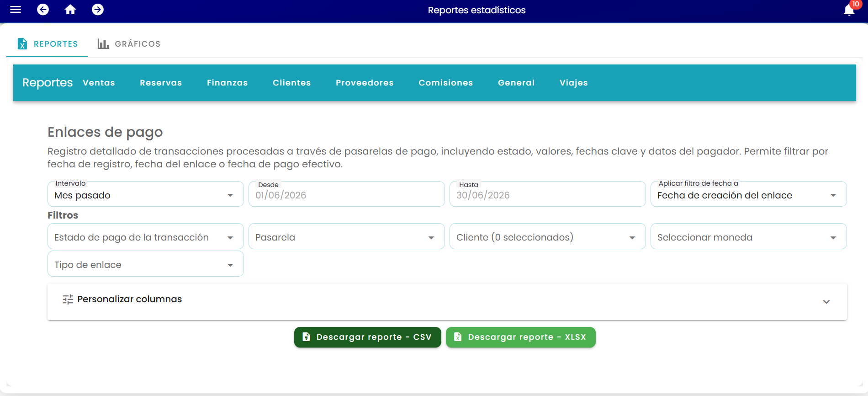Select the Finanzas report menu
Viewport: 868px width, 396px height.
coord(227,83)
